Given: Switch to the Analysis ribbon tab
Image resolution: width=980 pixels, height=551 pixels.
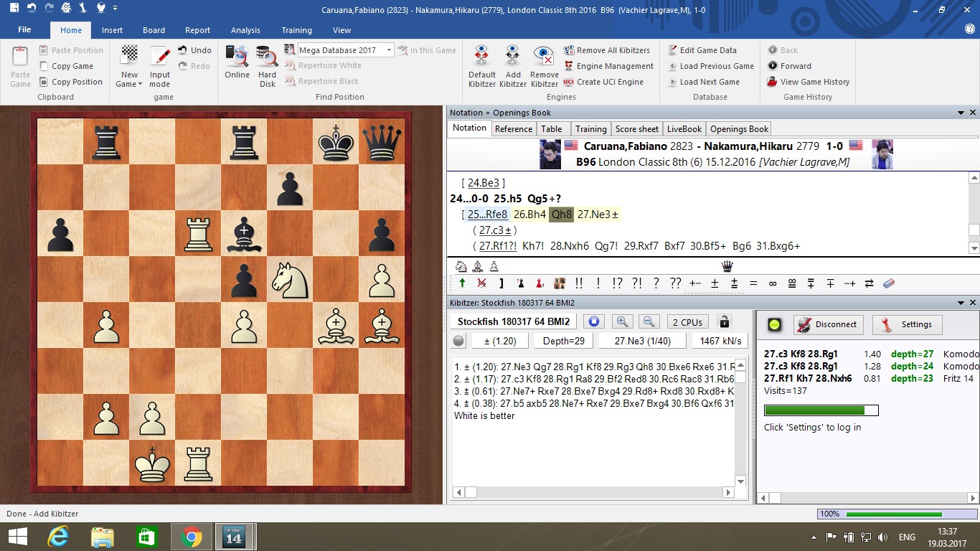Looking at the screenshot, I should [245, 30].
